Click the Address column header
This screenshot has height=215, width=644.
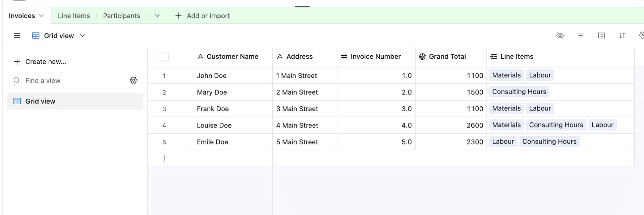[x=305, y=57]
